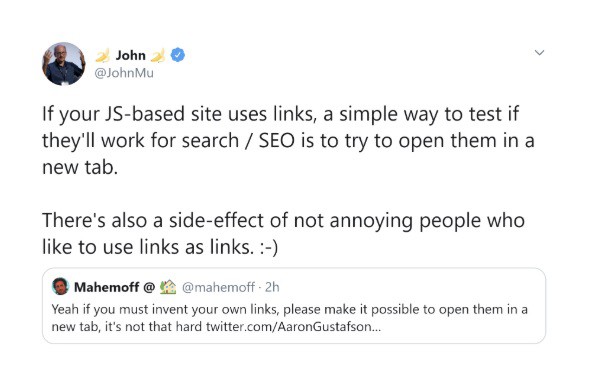603x383 pixels.
Task: Click the display name John
Action: 130,55
